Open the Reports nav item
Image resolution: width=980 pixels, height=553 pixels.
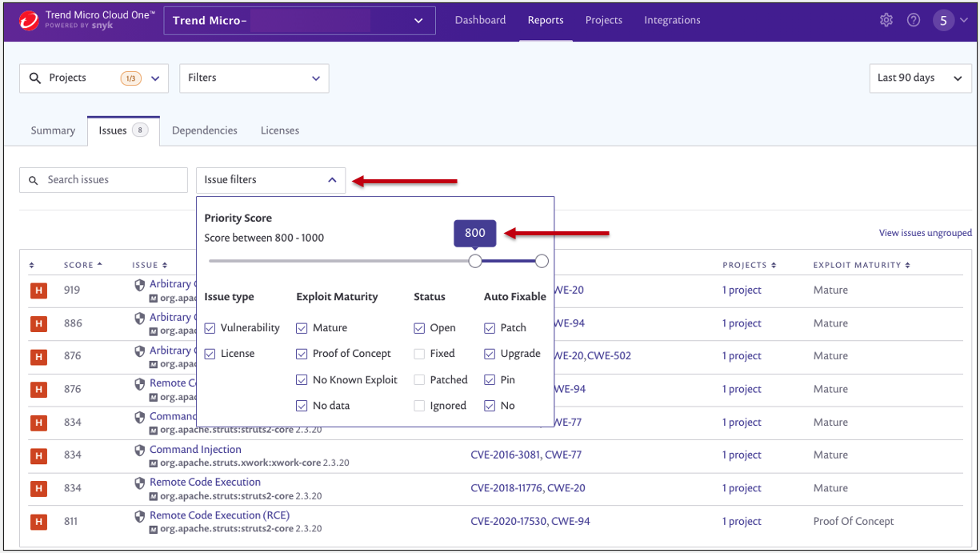click(546, 21)
